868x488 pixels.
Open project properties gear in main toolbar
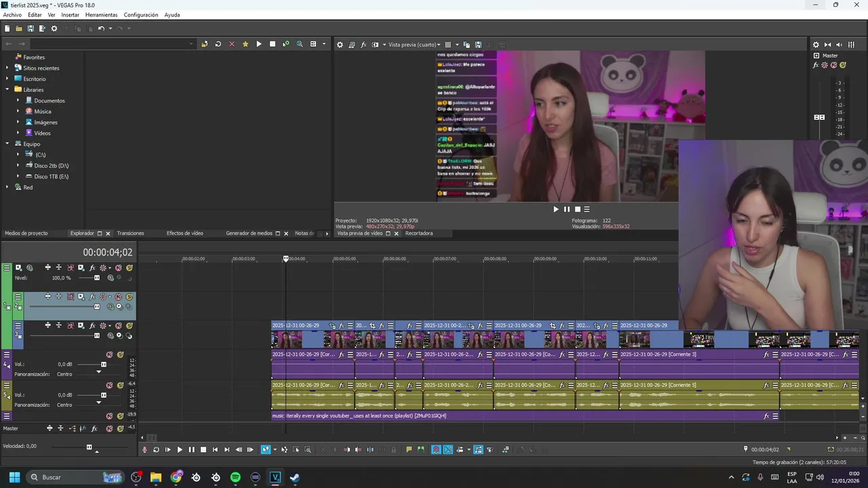coord(54,28)
